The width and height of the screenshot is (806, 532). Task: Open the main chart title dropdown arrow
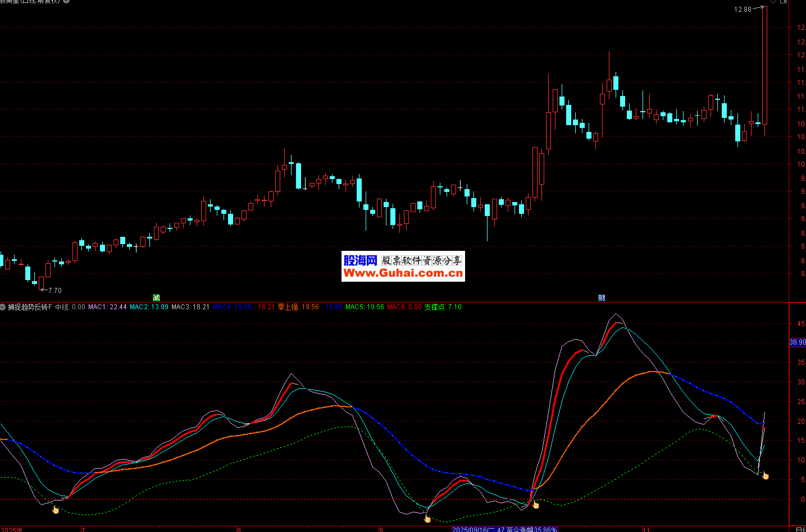pos(67,2)
